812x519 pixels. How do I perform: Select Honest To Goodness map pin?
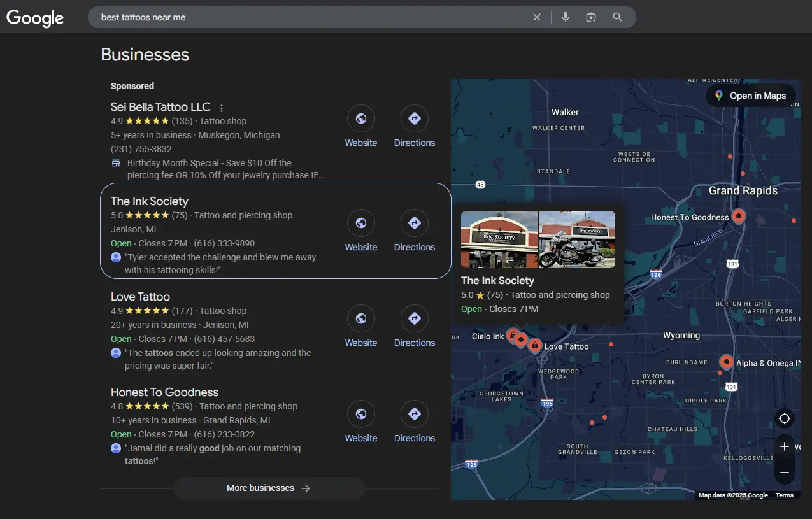pos(738,216)
